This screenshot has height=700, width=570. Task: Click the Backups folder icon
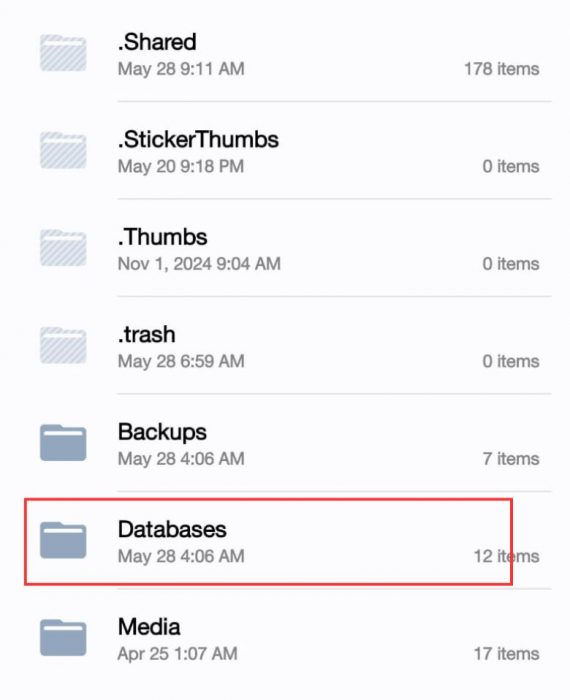[x=63, y=442]
